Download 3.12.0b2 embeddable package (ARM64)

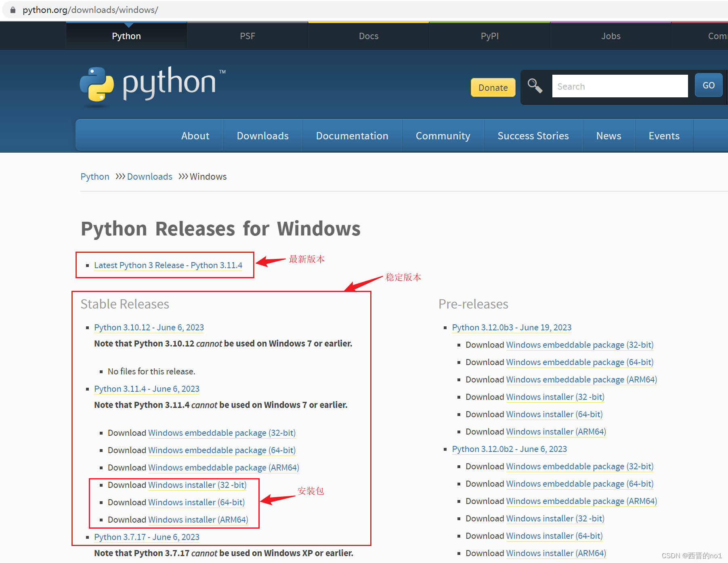pos(582,501)
